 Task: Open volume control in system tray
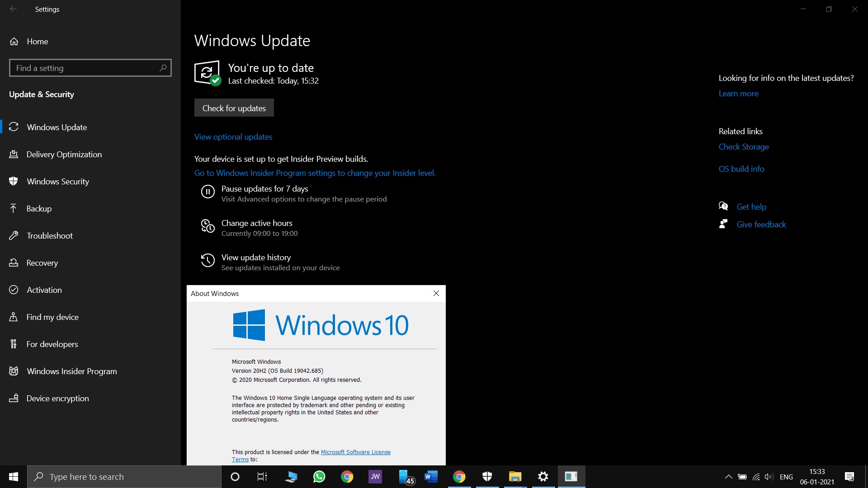[x=769, y=477]
